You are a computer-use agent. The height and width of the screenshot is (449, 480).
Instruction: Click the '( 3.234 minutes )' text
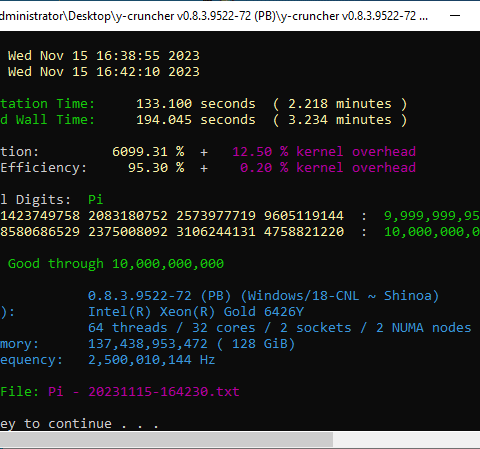tap(340, 120)
